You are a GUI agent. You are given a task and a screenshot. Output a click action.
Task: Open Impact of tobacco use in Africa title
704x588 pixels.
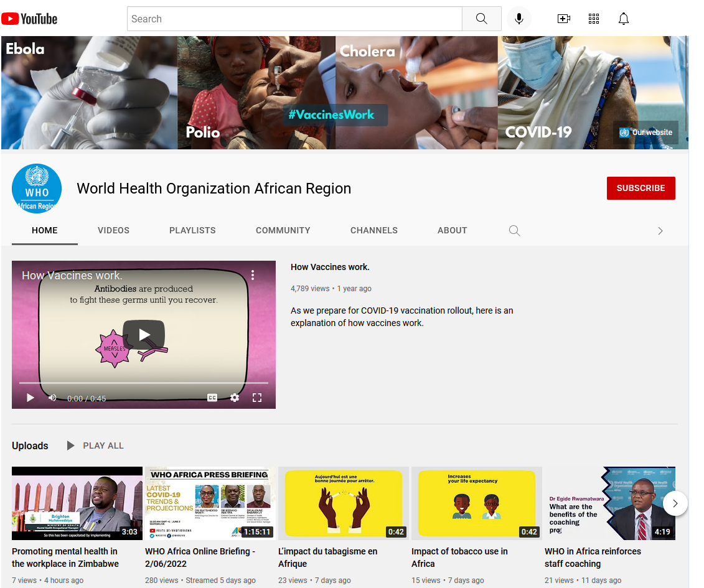(x=459, y=558)
